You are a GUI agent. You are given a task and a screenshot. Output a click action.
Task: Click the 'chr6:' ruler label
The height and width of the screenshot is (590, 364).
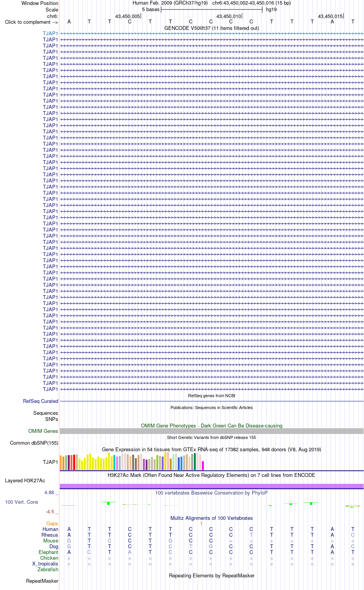52,16
